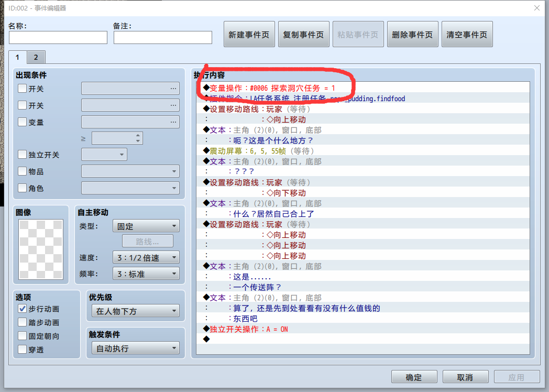Open the 优先级 dropdown showing 在人物下方

(136, 311)
